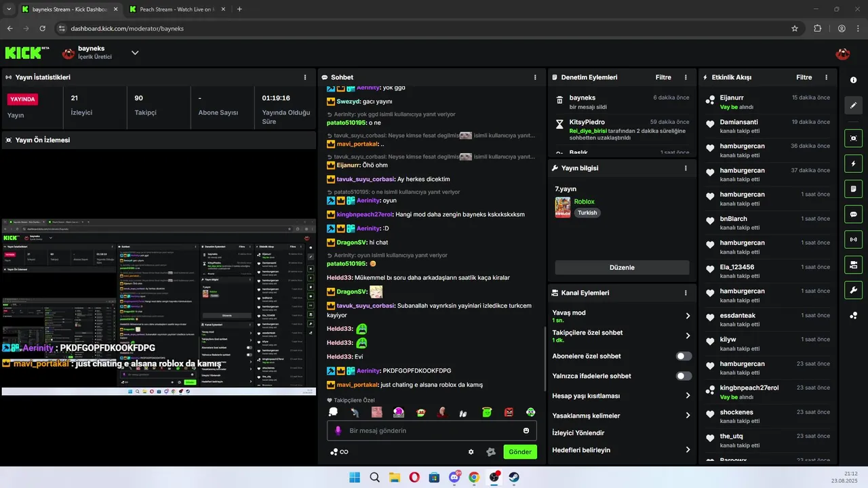Open Filtre in Etkinlik Akışı panel
This screenshot has height=488, width=868.
[x=804, y=77]
